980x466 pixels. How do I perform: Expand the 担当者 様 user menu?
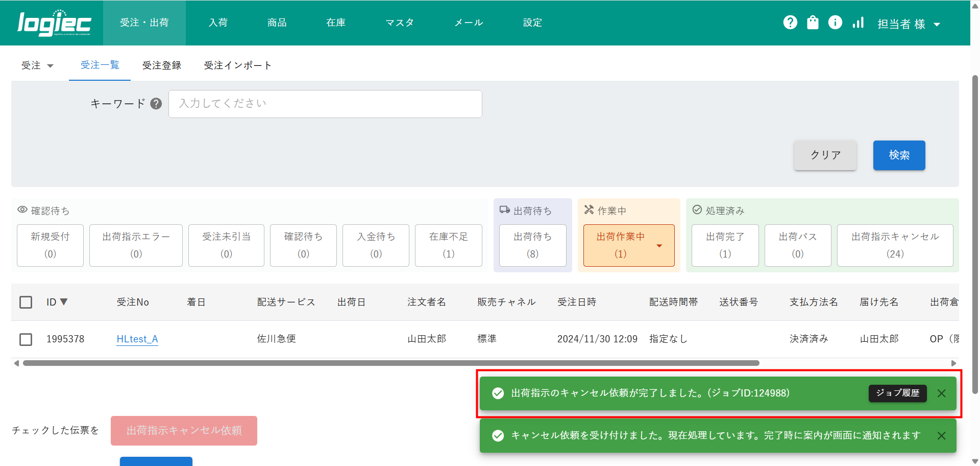pos(909,24)
